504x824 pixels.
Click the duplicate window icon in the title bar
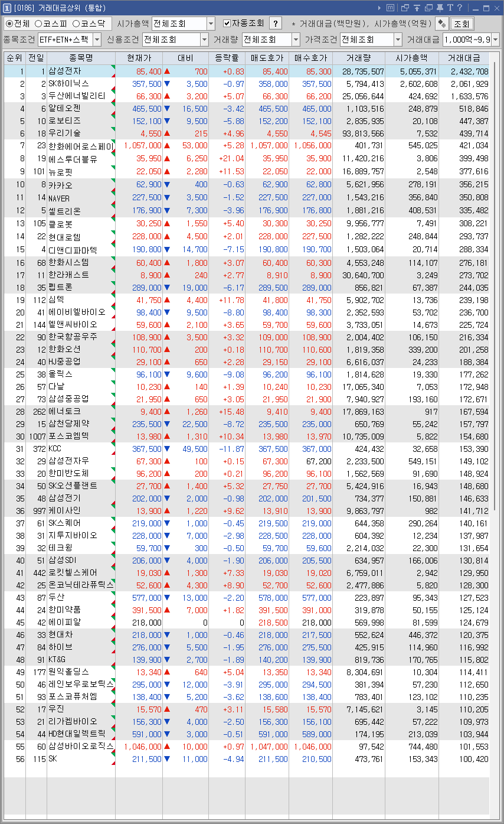point(428,8)
